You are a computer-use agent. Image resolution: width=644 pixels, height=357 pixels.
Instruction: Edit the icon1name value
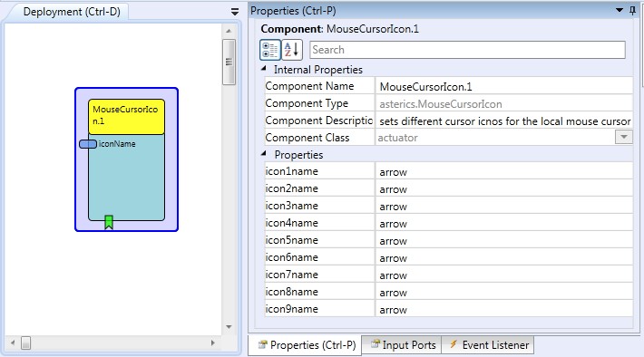click(503, 172)
